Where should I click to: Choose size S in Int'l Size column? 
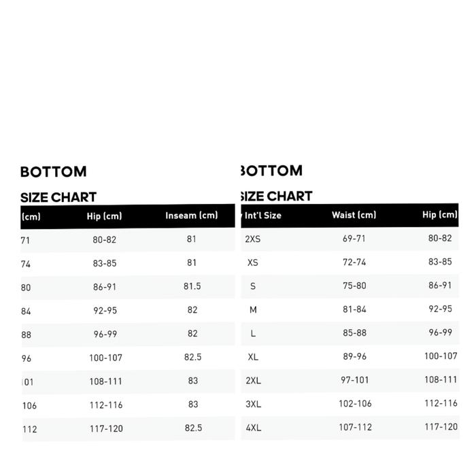pos(253,286)
